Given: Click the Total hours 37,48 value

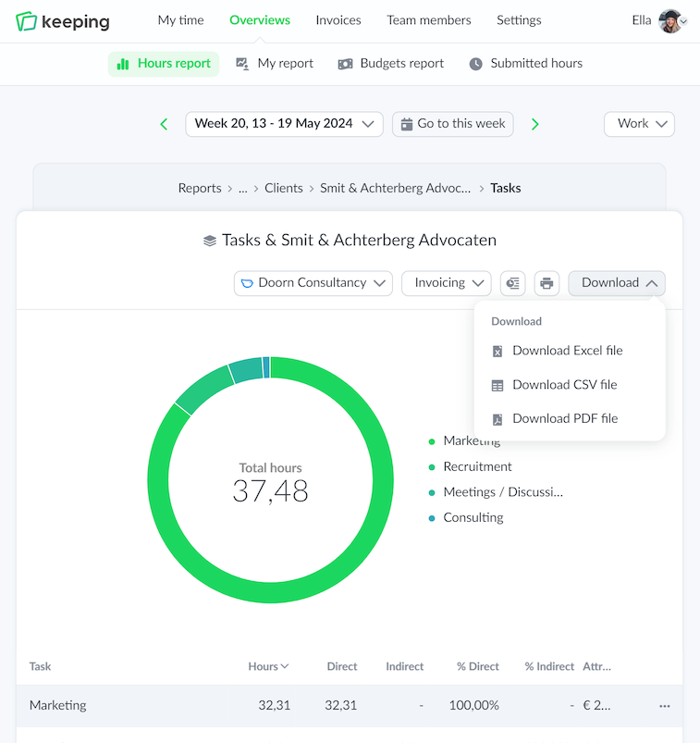Looking at the screenshot, I should pos(270,491).
